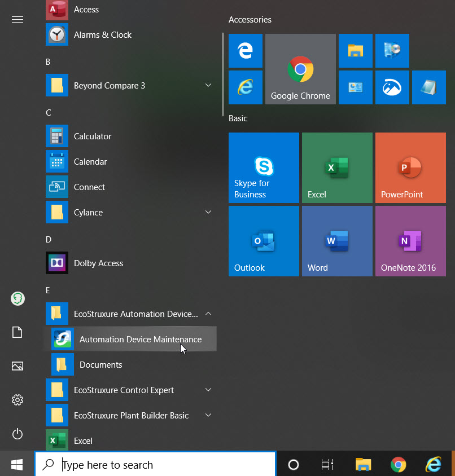Click the letter D section header
The width and height of the screenshot is (455, 476).
pyautogui.click(x=49, y=240)
